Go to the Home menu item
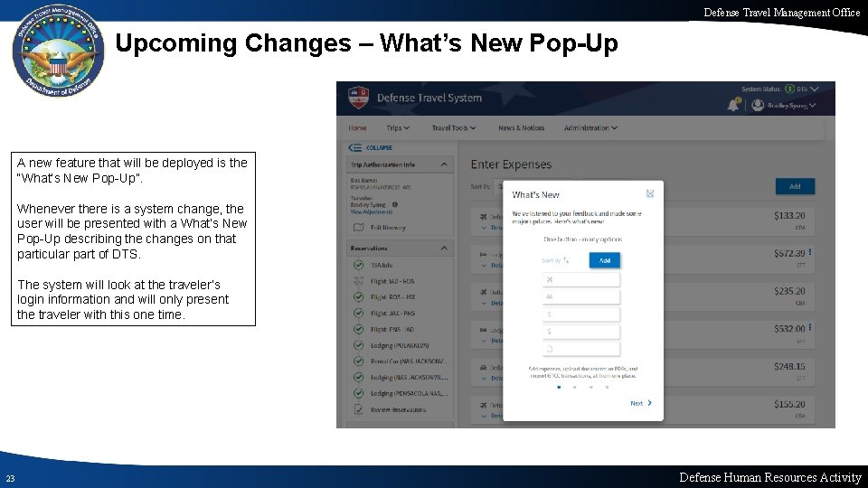Viewport: 868px width, 488px height. [x=357, y=127]
